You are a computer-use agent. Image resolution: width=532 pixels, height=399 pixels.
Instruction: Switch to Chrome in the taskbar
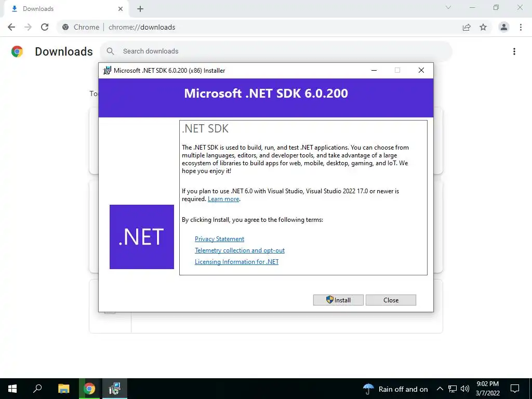click(89, 389)
